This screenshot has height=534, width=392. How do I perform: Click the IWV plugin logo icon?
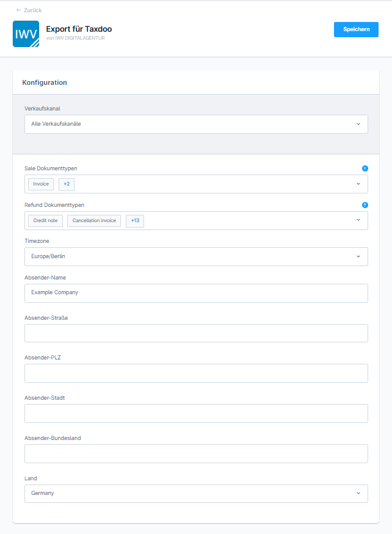tap(26, 34)
